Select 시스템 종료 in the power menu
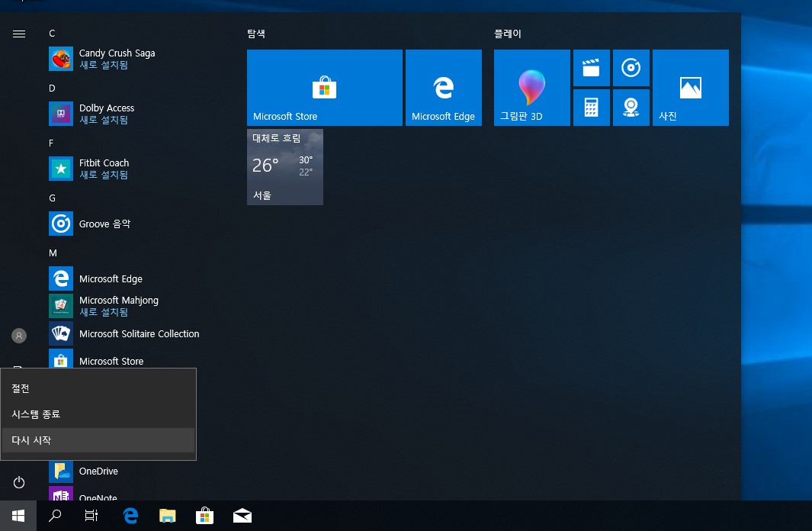The width and height of the screenshot is (812, 531). 98,414
